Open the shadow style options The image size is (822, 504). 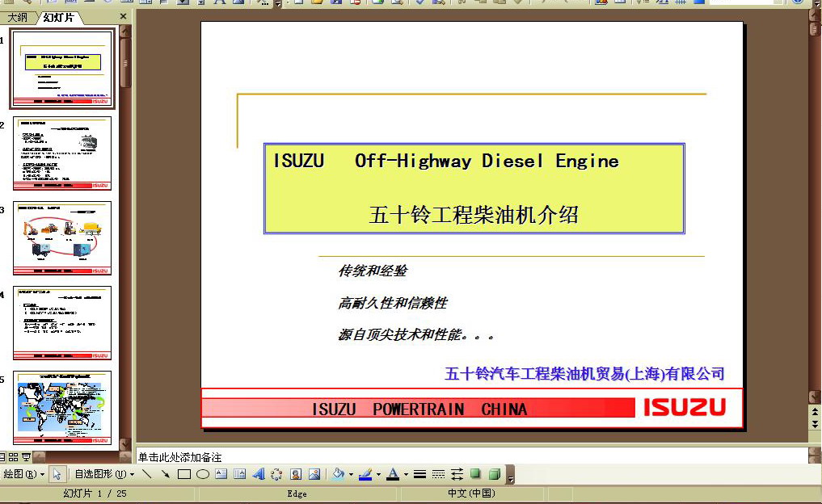(x=475, y=474)
